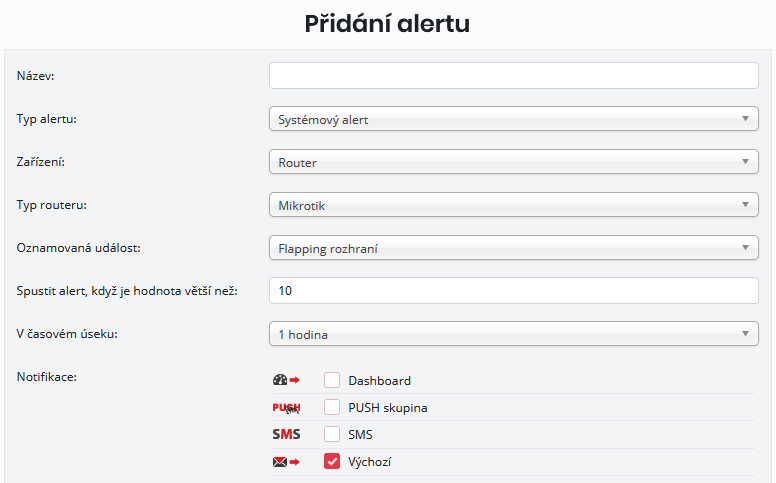The height and width of the screenshot is (483, 776).
Task: Click the Dashboard notification gauge icon
Action: click(286, 380)
